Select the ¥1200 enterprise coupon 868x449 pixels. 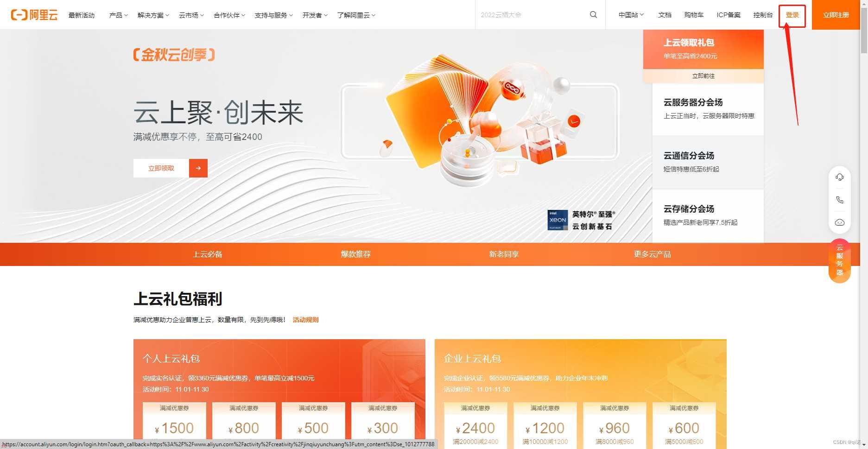click(x=545, y=425)
